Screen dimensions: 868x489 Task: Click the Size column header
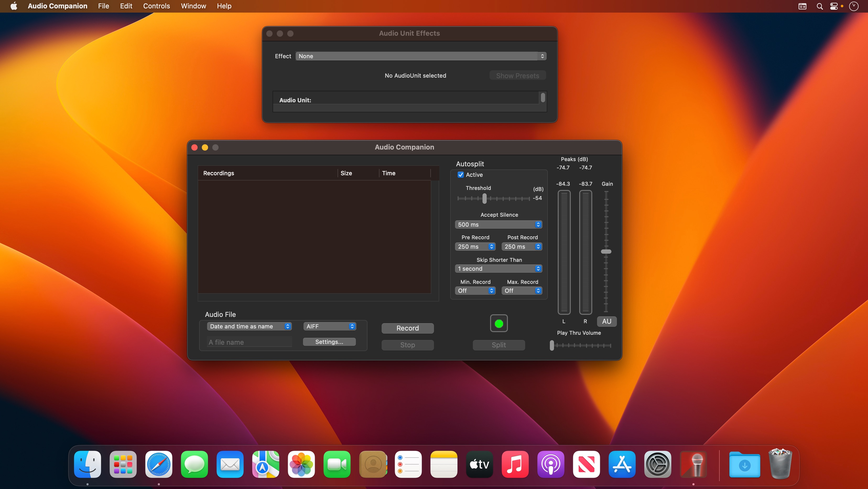359,173
